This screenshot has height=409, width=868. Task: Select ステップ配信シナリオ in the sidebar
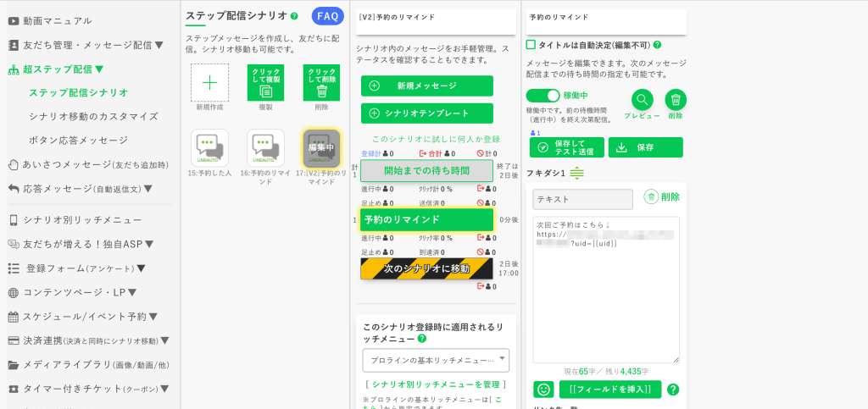tap(79, 92)
